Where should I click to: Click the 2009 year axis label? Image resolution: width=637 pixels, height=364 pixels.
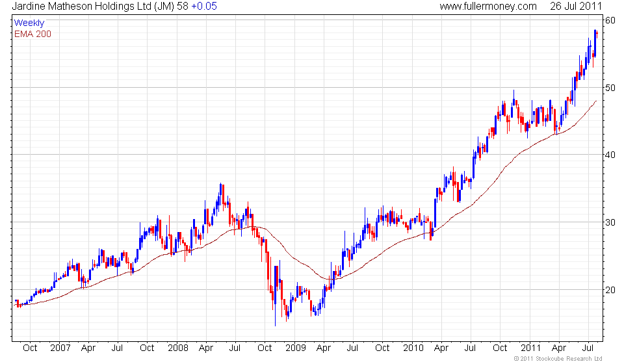[295, 348]
